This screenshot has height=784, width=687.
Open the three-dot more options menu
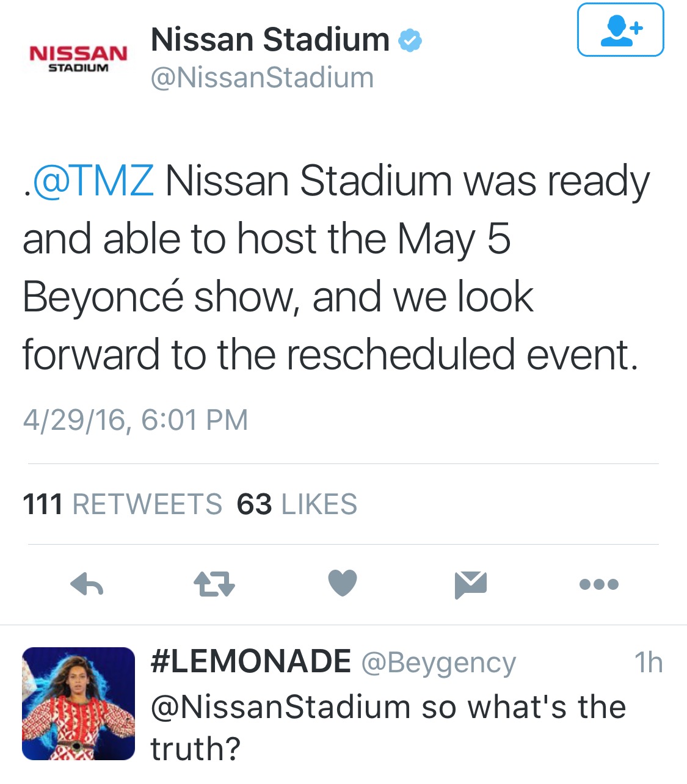pos(598,584)
